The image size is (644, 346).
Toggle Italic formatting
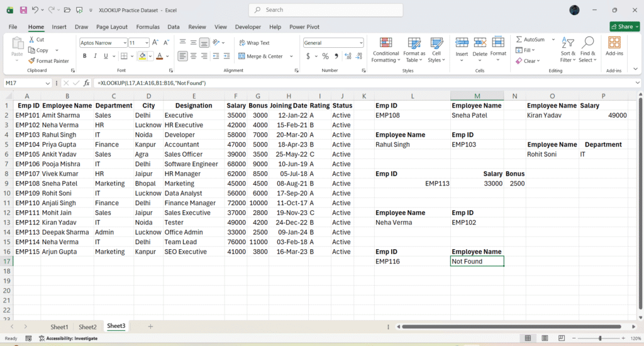[x=96, y=56]
